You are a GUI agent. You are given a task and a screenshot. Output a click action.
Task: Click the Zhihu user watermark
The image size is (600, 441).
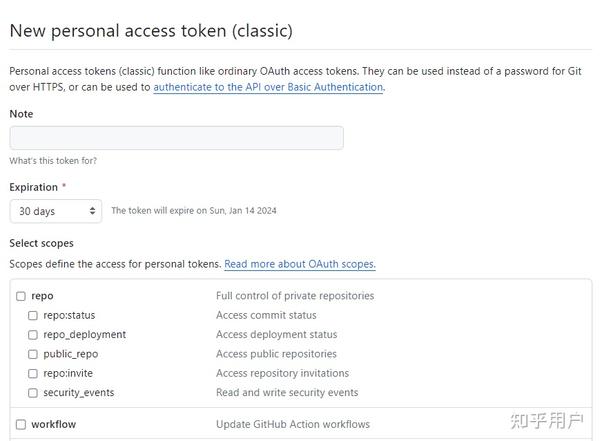pos(546,420)
